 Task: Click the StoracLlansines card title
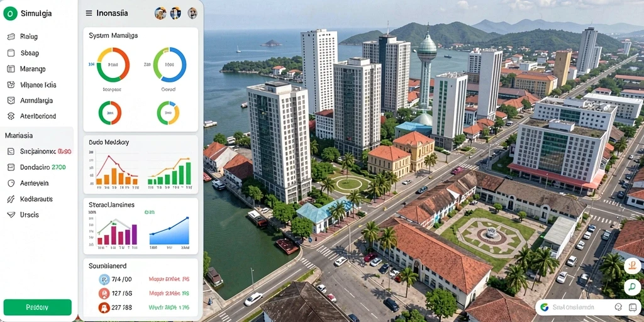pos(111,204)
